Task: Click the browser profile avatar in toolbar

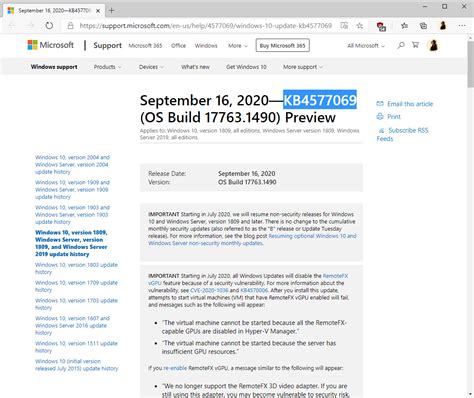Action: [443, 26]
